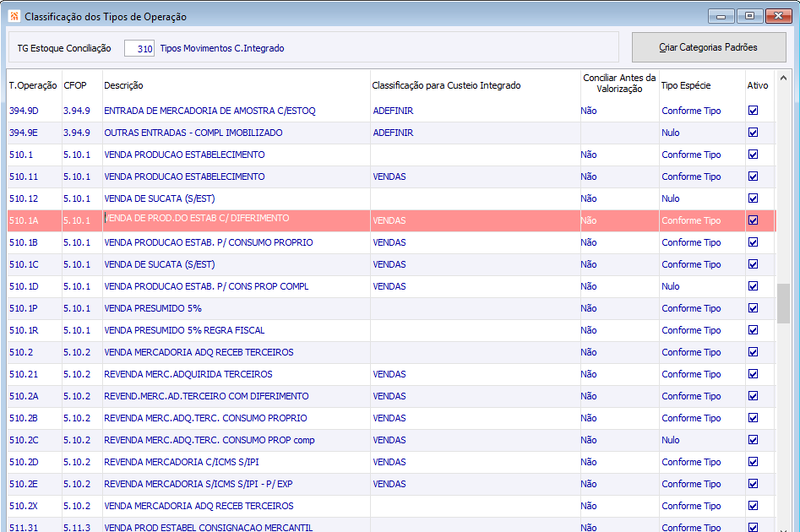This screenshot has height=532, width=800.
Task: Click CFOP 5.10.2 in row 510.21
Action: 77,374
